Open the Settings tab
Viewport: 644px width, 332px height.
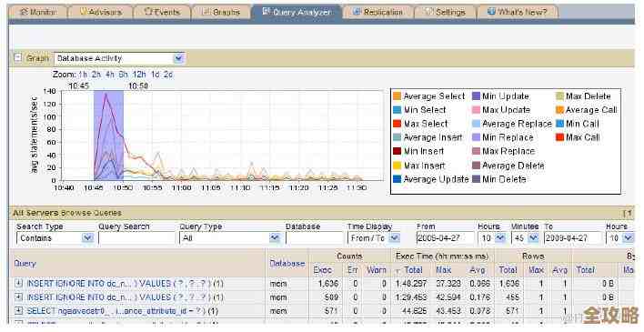pos(445,13)
